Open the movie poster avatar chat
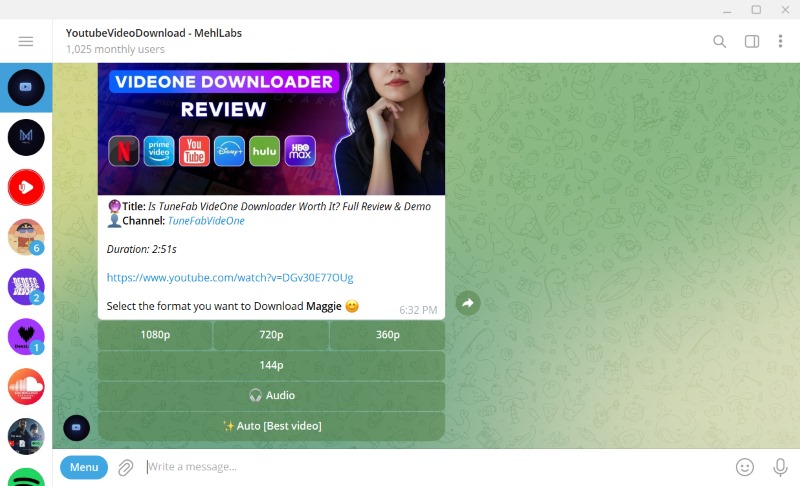 [26, 437]
